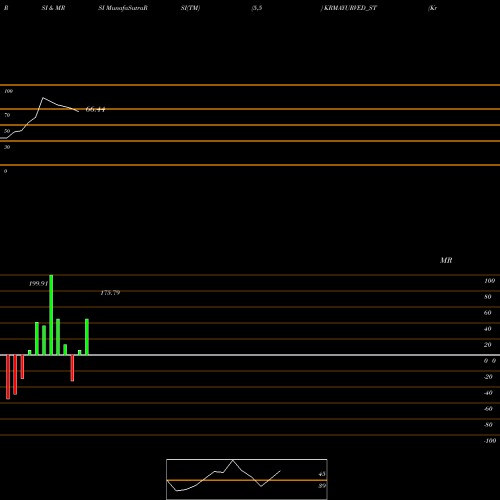Click the SI(TM) header text
This screenshot has height=500, width=500.
(x=190, y=8)
